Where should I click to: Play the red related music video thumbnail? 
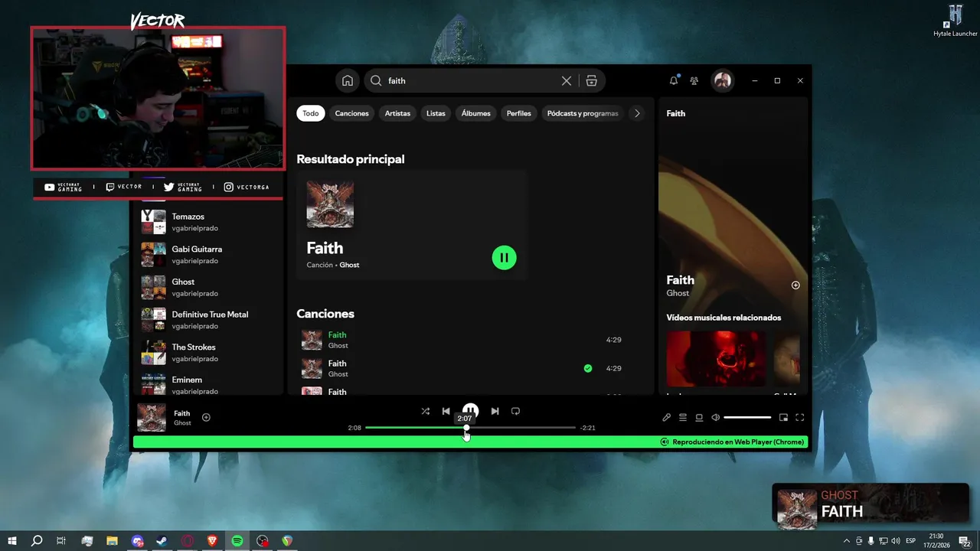click(x=716, y=358)
